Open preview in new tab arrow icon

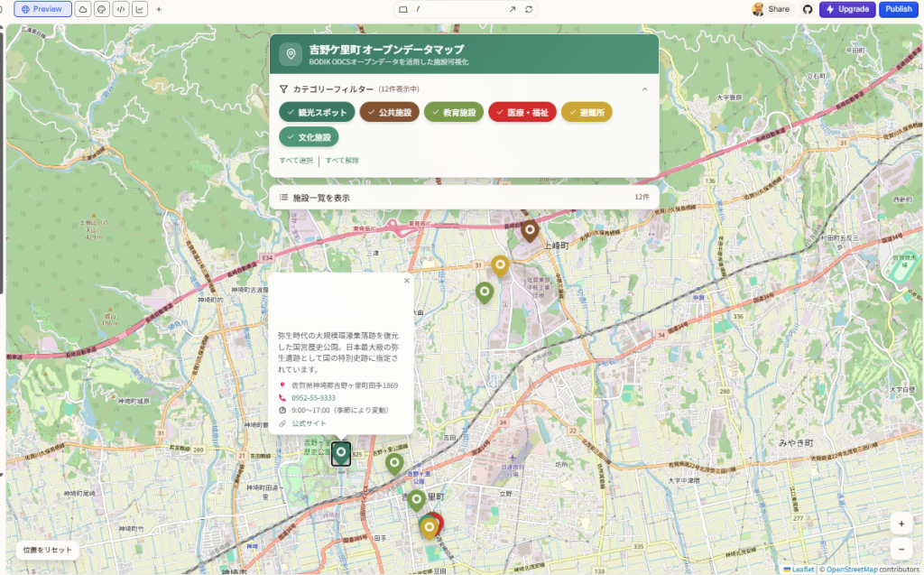coord(513,9)
